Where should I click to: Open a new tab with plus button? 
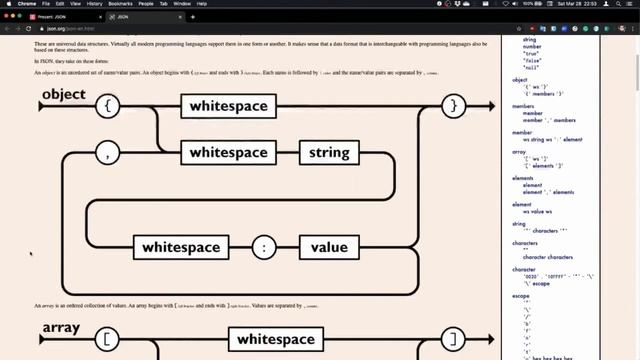pos(193,17)
